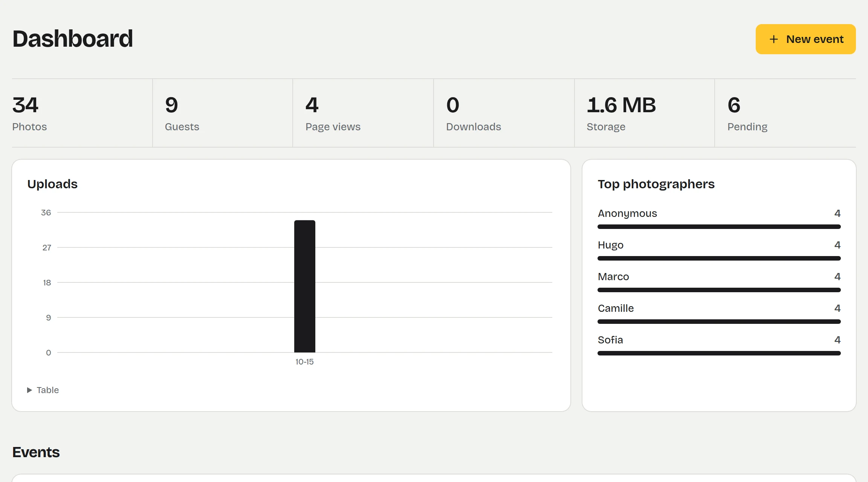Click Marco's progress bar
868x482 pixels.
tap(719, 290)
